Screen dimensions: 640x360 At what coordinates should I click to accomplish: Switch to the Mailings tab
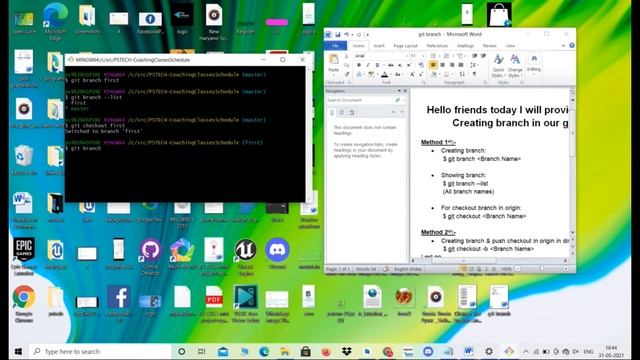[466, 46]
